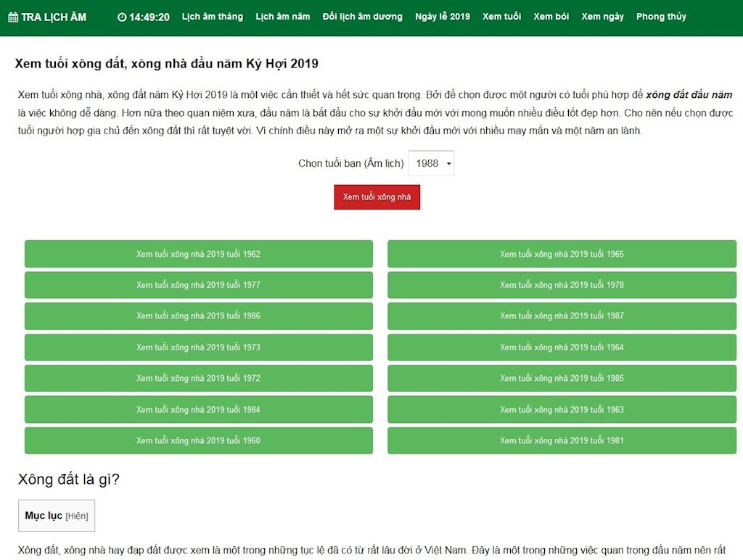Open the Lịch âm năm menu
The height and width of the screenshot is (560, 743).
pos(282,16)
